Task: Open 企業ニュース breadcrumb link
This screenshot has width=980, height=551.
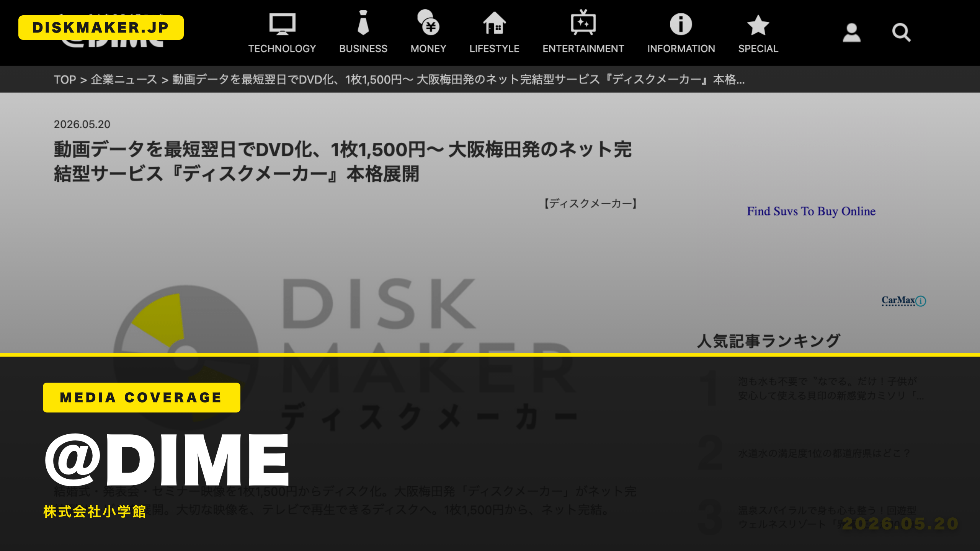Action: [124, 80]
